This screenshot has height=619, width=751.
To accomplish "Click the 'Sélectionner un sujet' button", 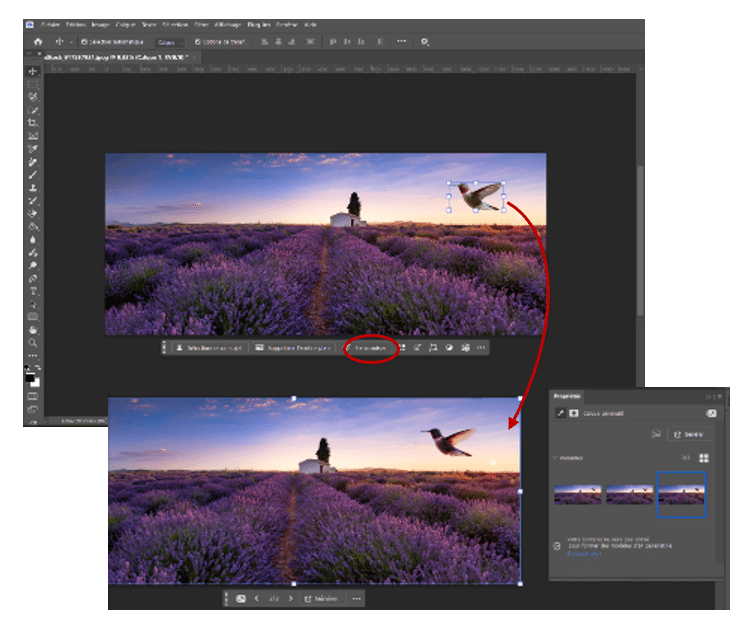I will [209, 348].
